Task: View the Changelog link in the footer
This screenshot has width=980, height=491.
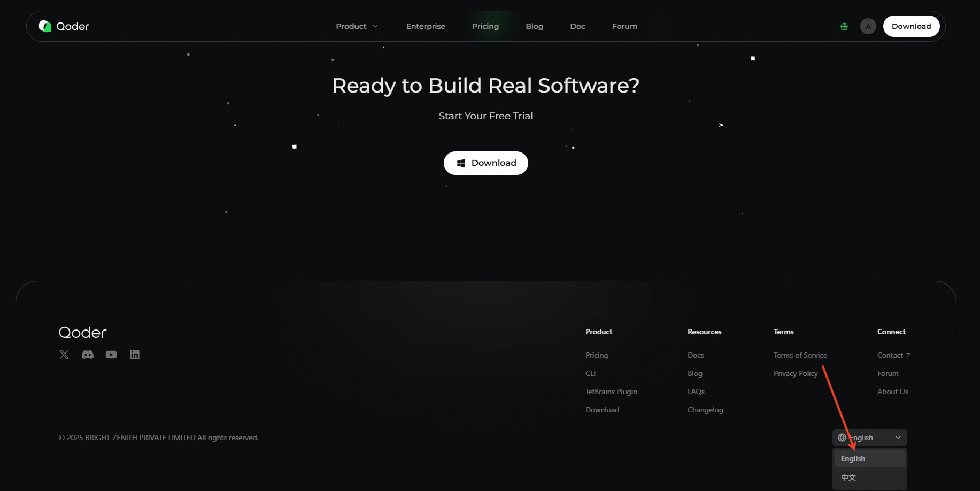Action: tap(706, 410)
